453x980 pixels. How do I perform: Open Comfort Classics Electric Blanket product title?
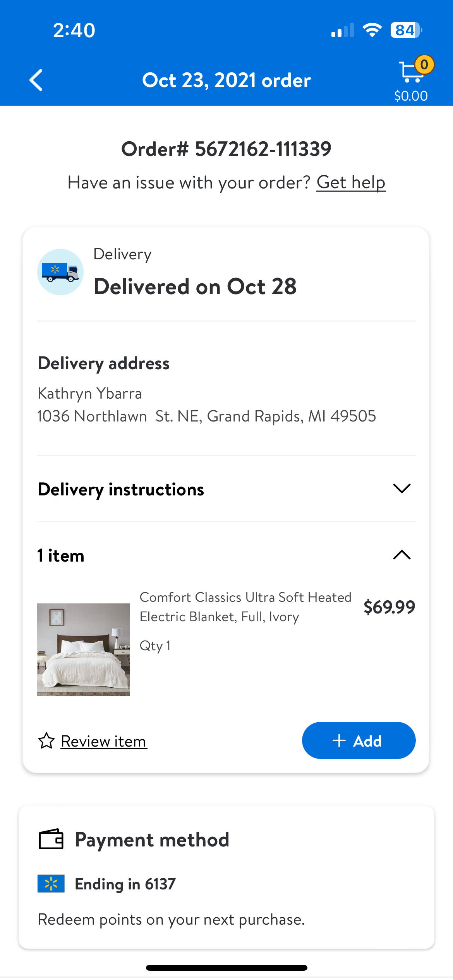(x=245, y=607)
